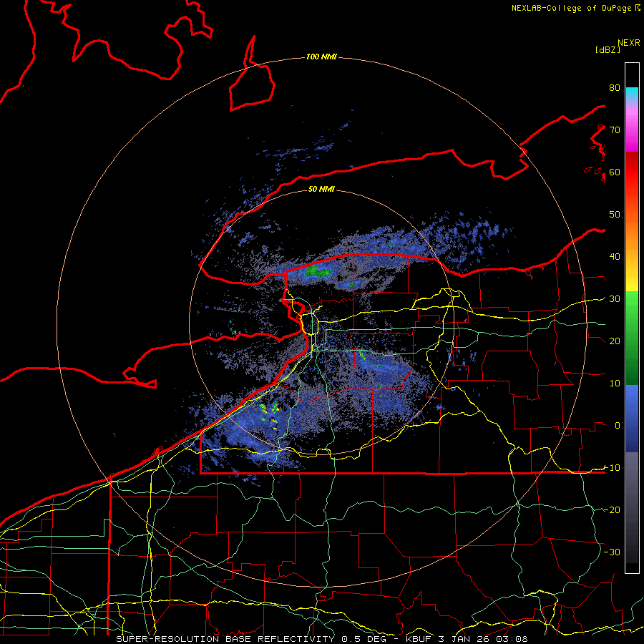Click the 10 value on the dBZ scale
Screen dimensions: 644x644
pos(615,384)
